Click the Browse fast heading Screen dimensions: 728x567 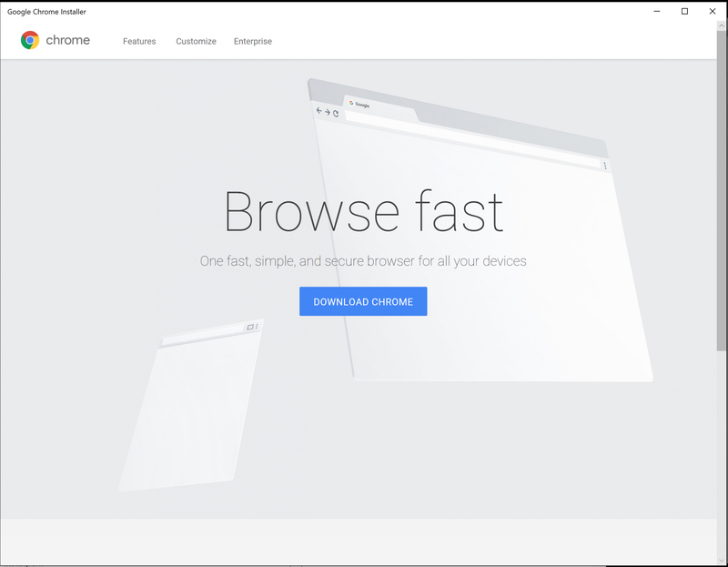[x=363, y=211]
